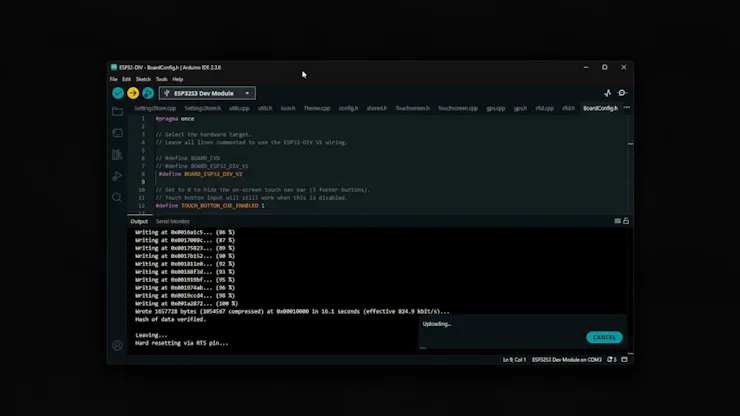The height and width of the screenshot is (416, 740).
Task: Click ESP32S3 Dev Module on COM3 status
Action: [x=567, y=360]
